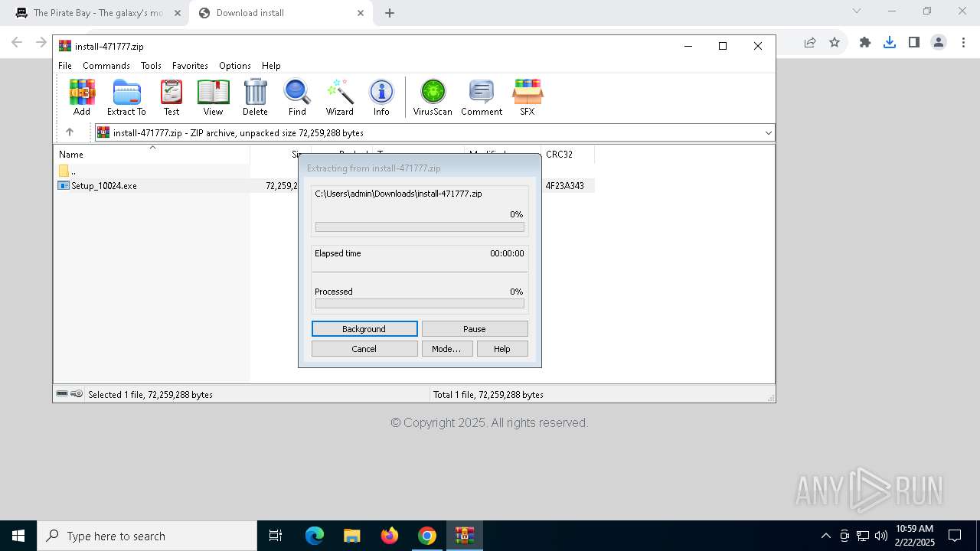Select the Setup_10024.exe file
Viewport: 980px width, 551px height.
98,185
